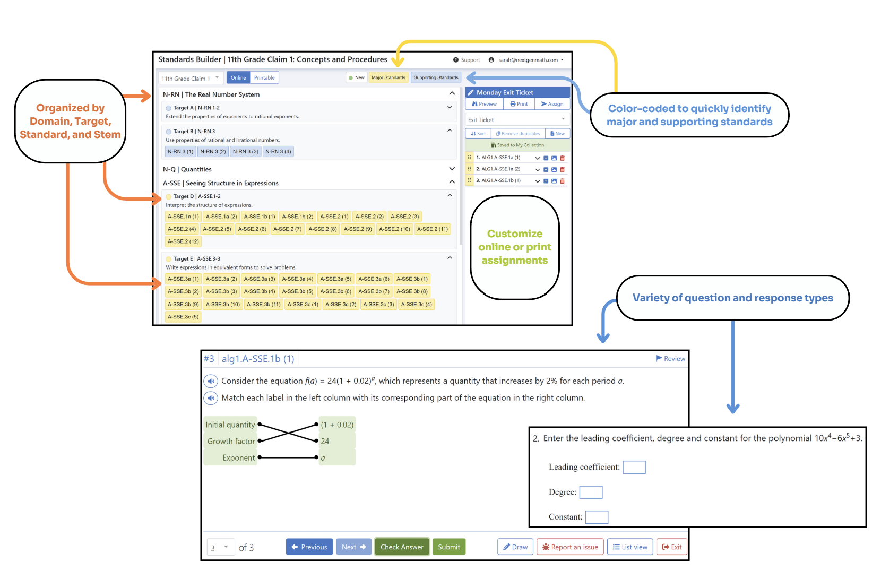Select the Target A N-RN.1-2 circle

[x=169, y=108]
